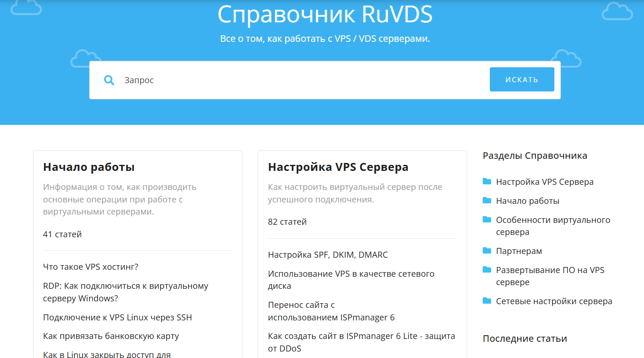Open Как в Linux закрыть доступ article
This screenshot has height=358, width=644.
click(x=107, y=354)
